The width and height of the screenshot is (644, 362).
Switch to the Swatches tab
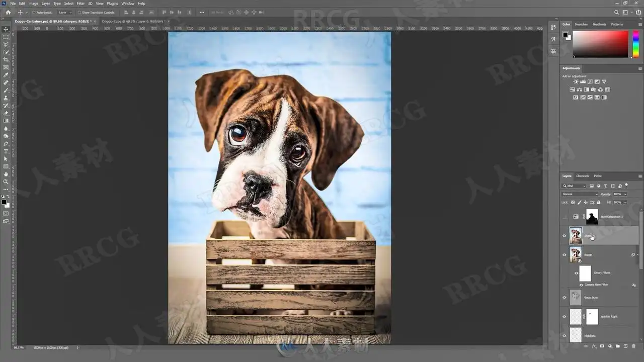click(581, 24)
